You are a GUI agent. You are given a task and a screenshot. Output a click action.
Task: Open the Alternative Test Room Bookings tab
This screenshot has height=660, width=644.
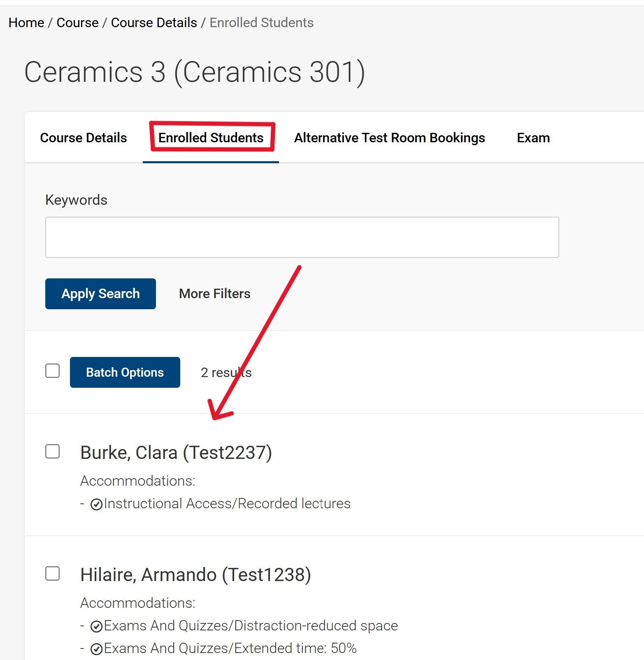(x=389, y=138)
